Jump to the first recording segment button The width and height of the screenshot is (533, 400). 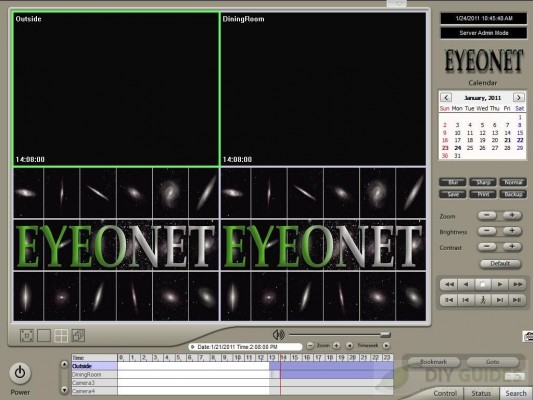point(449,300)
